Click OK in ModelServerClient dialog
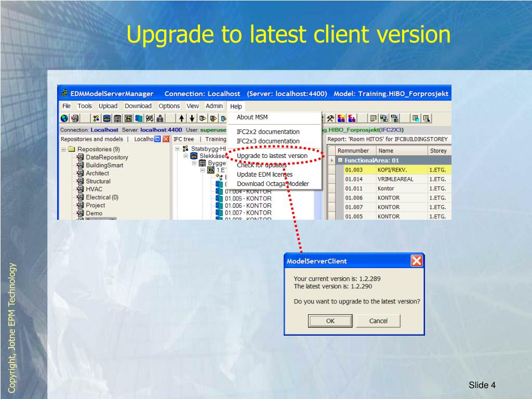The image size is (532, 399). pos(330,321)
